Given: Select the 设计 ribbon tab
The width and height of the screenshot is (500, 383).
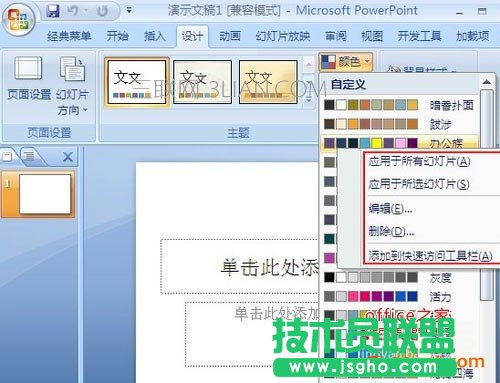Looking at the screenshot, I should click(x=192, y=36).
